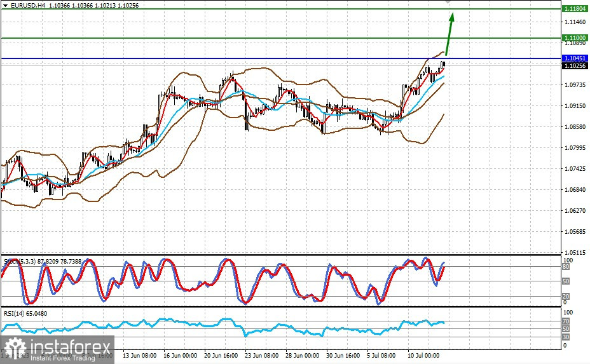This screenshot has width=590, height=364.
Task: Click the 13 Jun 08:00 time label
Action: 140,355
